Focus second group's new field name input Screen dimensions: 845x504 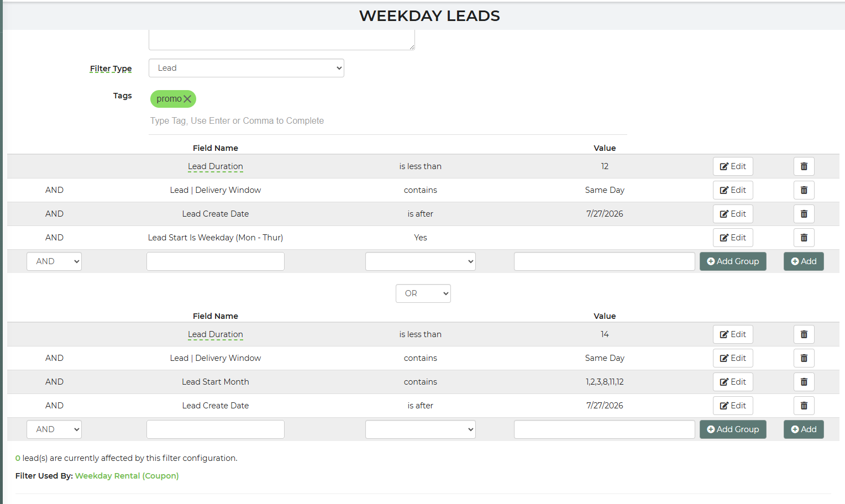[x=216, y=429]
